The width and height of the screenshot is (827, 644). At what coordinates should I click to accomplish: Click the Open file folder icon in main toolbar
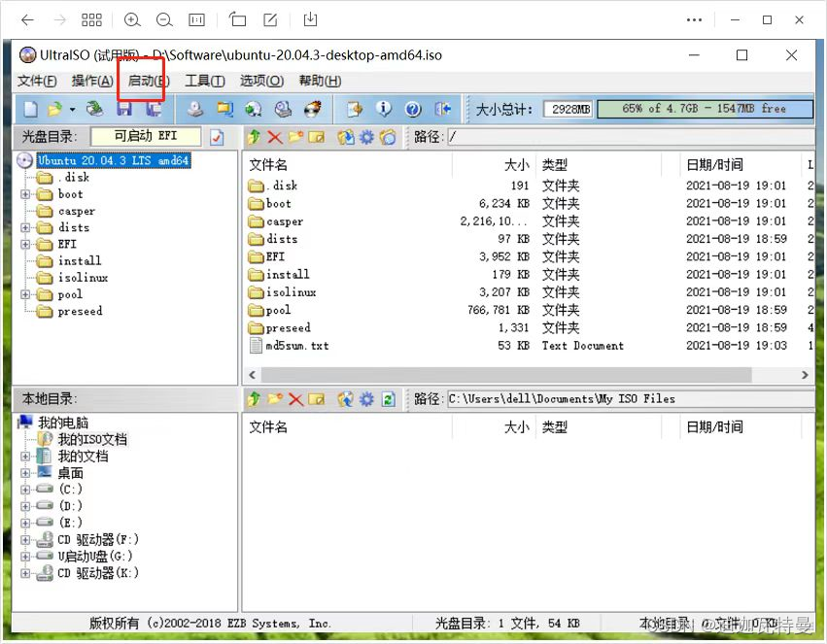pyautogui.click(x=53, y=109)
